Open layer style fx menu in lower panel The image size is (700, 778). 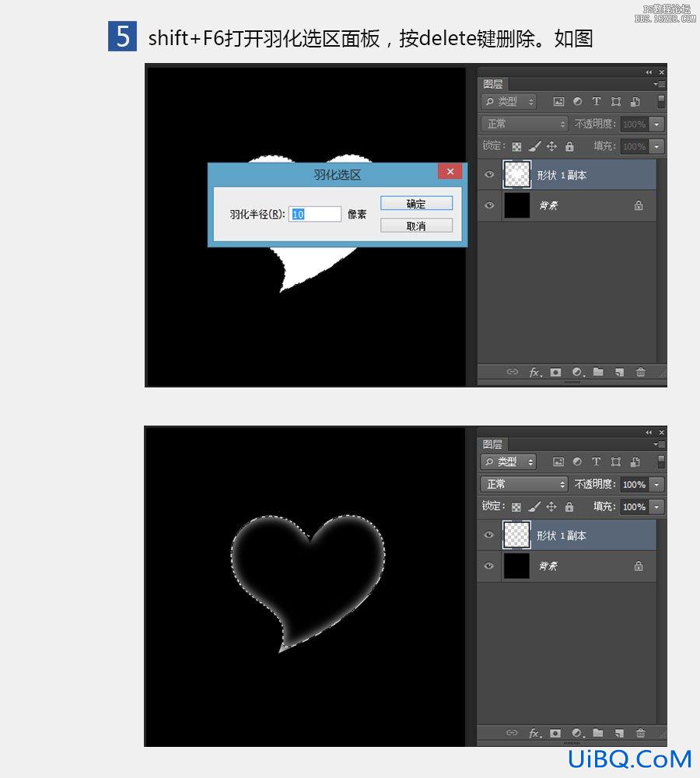click(x=535, y=733)
